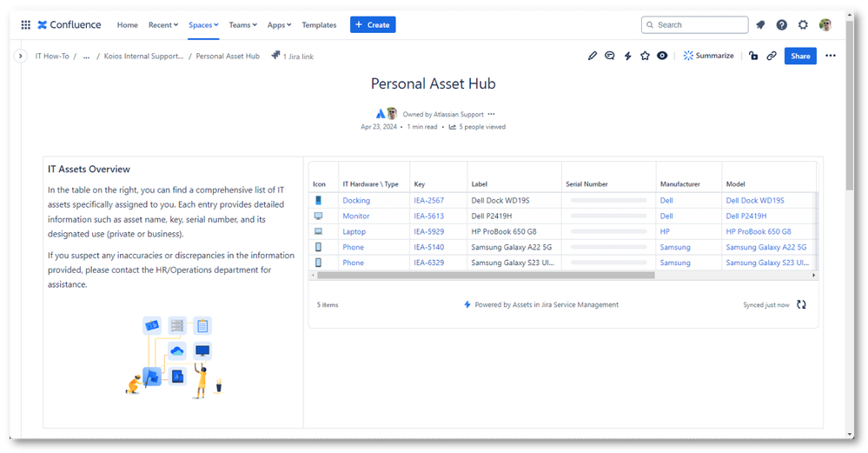Click the page's vertical scrollbar
This screenshot has height=453, width=868.
[850, 105]
